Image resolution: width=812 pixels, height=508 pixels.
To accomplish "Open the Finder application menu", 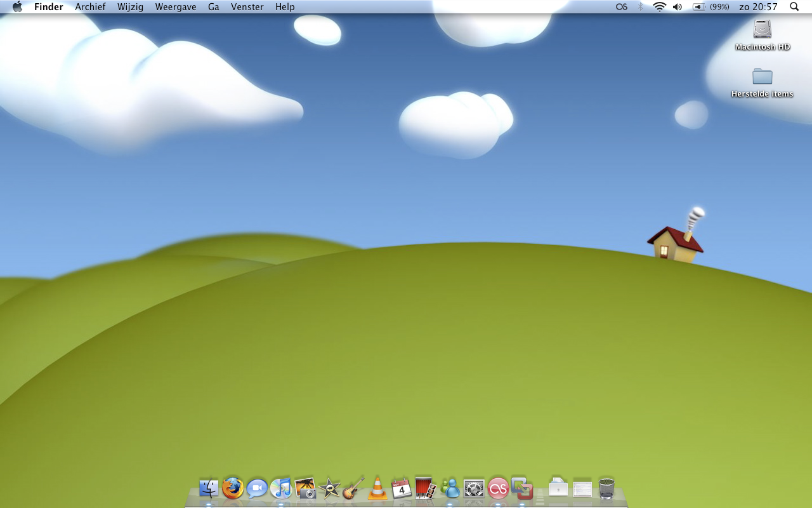I will [x=49, y=7].
